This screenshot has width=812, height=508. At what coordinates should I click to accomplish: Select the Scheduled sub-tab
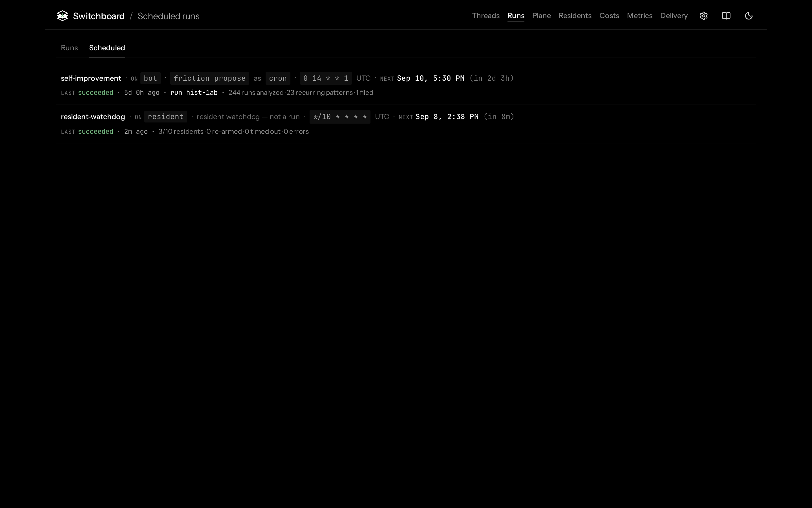pos(107,48)
